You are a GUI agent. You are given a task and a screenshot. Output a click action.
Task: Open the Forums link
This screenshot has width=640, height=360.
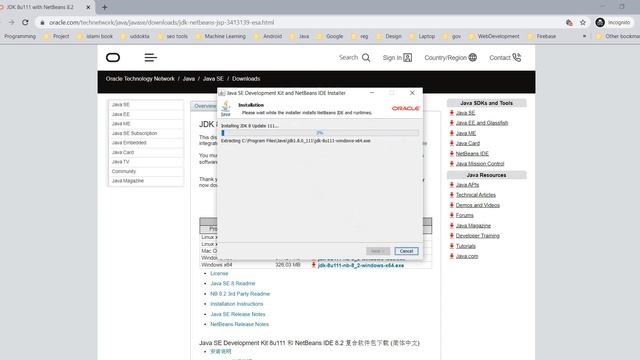coord(464,216)
